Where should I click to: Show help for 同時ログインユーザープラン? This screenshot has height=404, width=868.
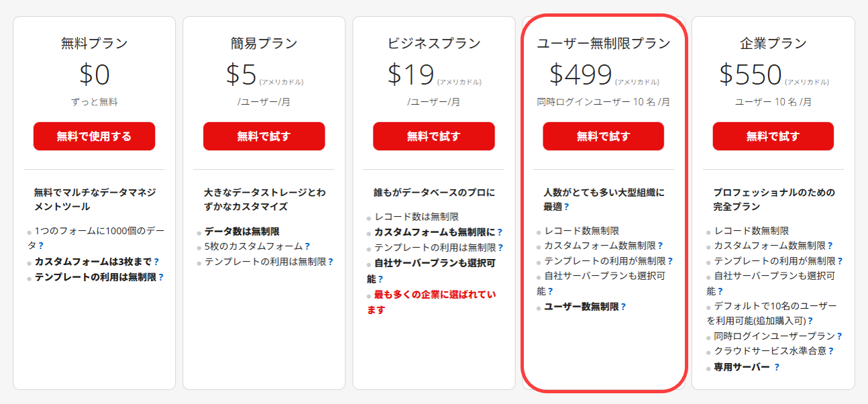839,336
